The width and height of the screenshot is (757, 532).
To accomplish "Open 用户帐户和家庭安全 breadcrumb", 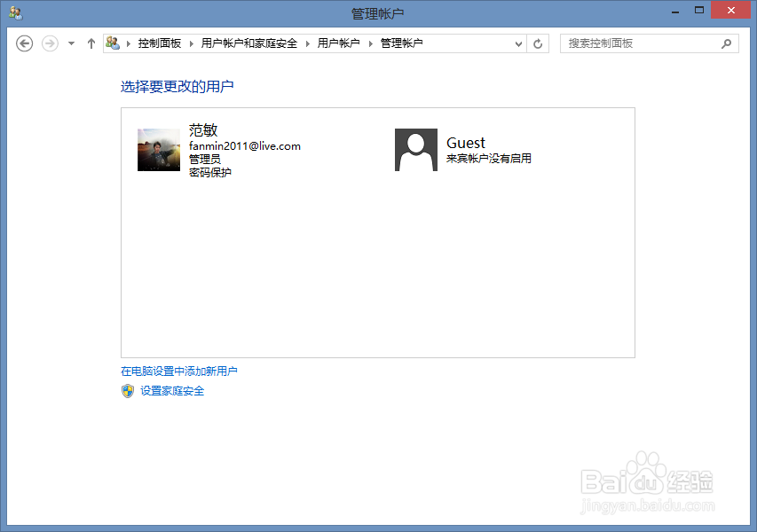I will [249, 43].
